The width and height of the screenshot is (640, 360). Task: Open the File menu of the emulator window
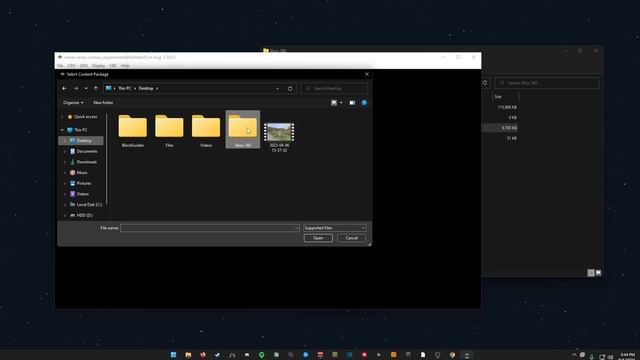click(x=60, y=66)
